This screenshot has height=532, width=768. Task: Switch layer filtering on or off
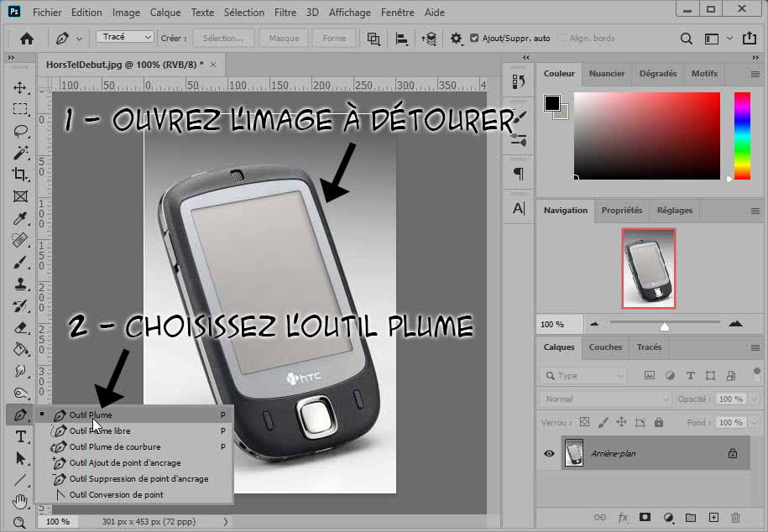pos(757,372)
